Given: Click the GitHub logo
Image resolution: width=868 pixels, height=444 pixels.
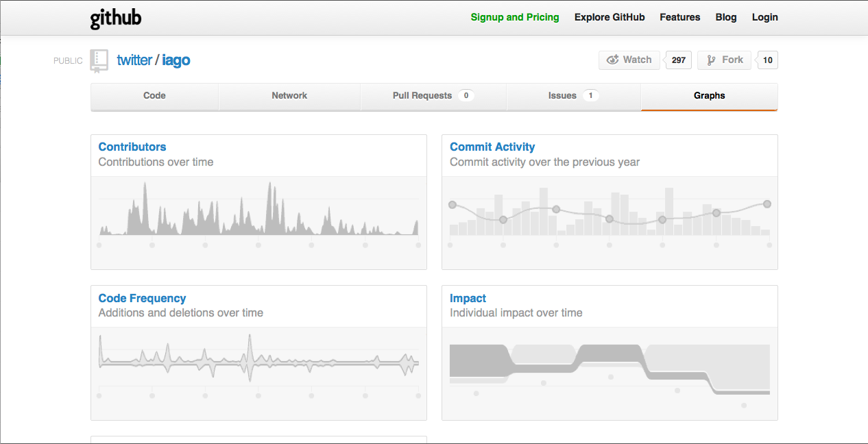Looking at the screenshot, I should [116, 18].
